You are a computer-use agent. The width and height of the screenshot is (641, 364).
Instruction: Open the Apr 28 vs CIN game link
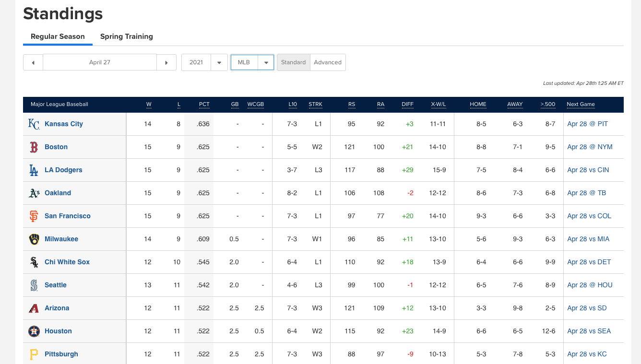pos(589,170)
